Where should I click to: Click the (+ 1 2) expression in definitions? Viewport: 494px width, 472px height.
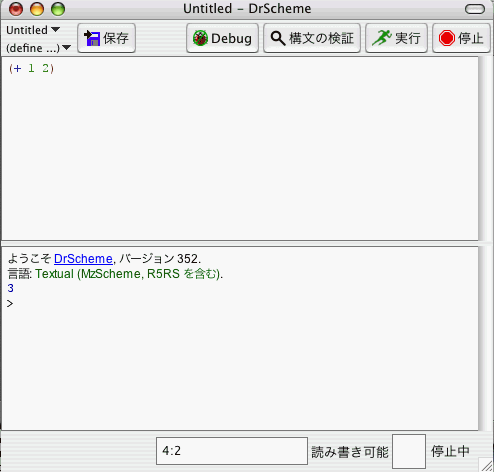32,69
